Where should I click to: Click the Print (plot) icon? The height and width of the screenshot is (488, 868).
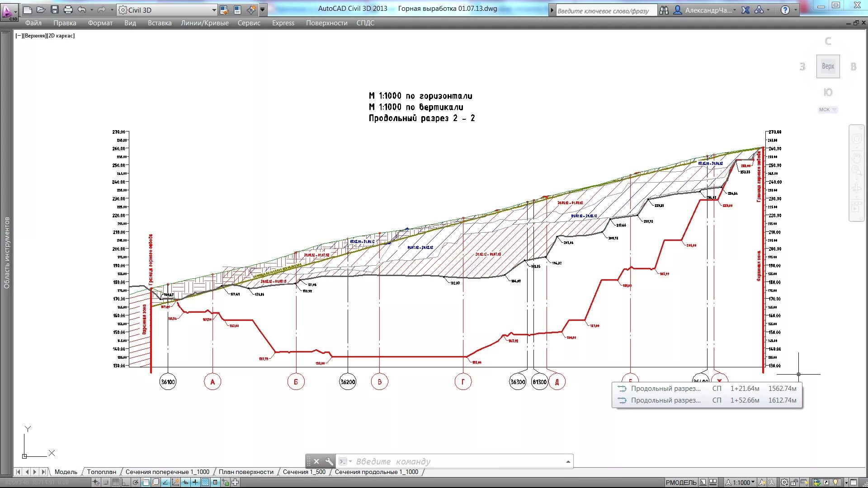click(x=68, y=10)
